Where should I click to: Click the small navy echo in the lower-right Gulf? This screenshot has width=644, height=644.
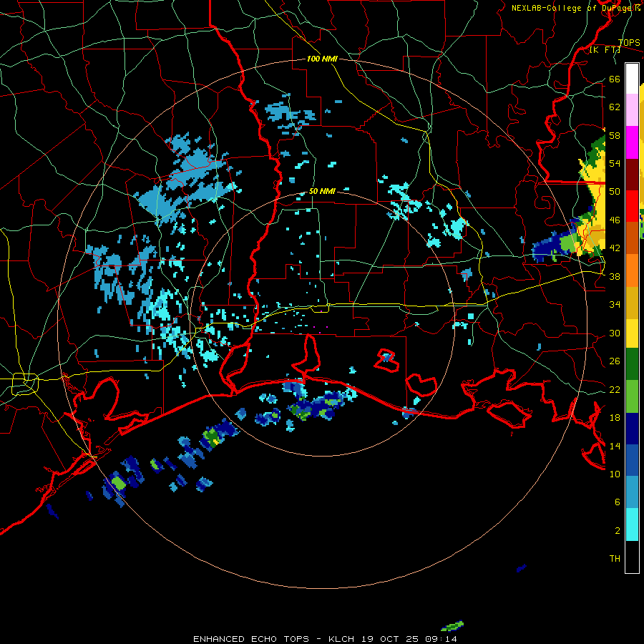[x=522, y=568]
